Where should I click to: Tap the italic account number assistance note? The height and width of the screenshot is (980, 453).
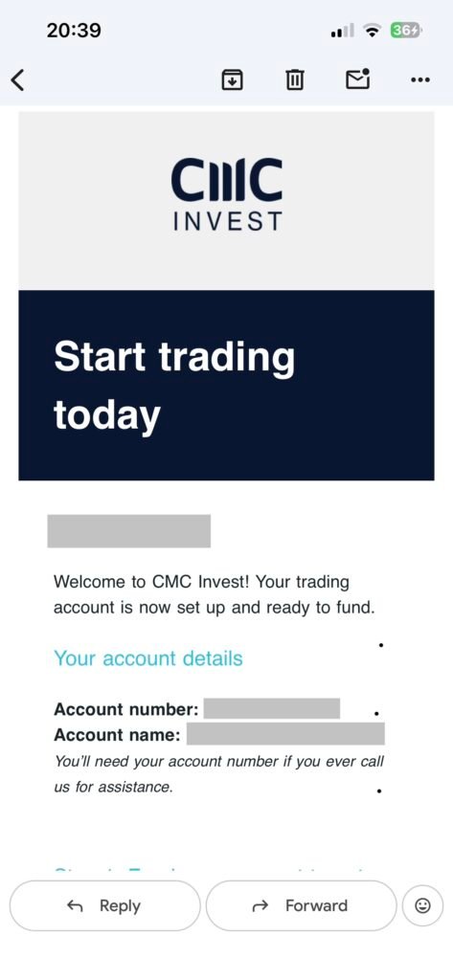pyautogui.click(x=219, y=774)
